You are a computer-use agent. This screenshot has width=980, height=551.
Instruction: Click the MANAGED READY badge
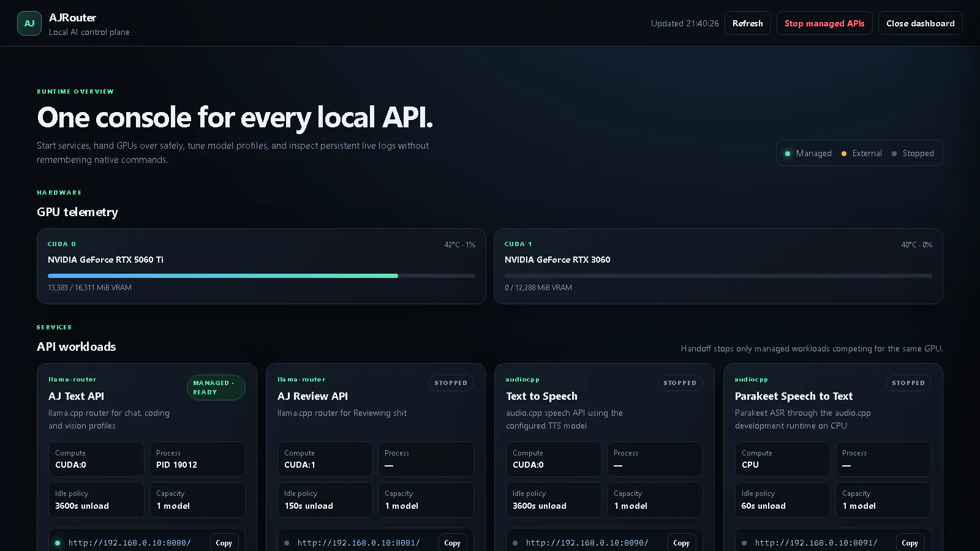[x=216, y=388]
